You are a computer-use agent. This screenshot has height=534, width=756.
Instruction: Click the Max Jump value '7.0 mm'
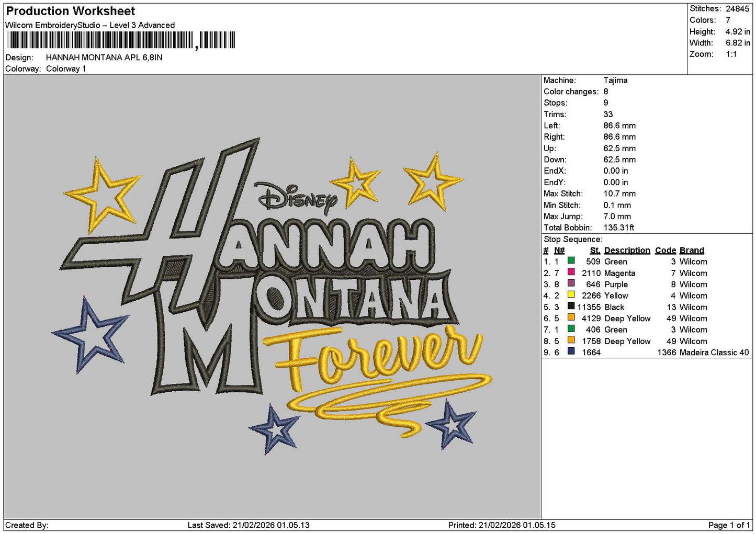(617, 217)
